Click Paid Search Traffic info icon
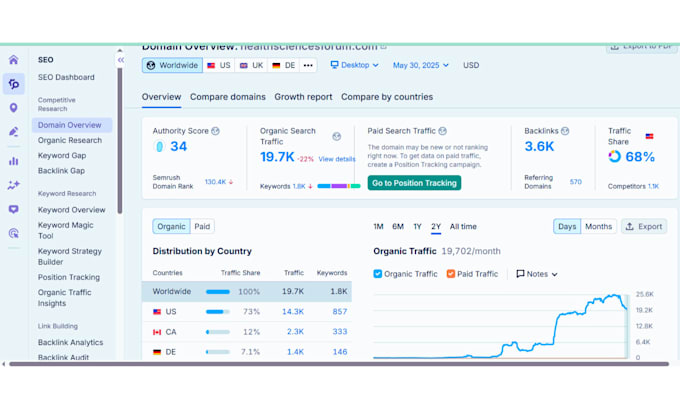This screenshot has width=680, height=409. click(x=442, y=131)
